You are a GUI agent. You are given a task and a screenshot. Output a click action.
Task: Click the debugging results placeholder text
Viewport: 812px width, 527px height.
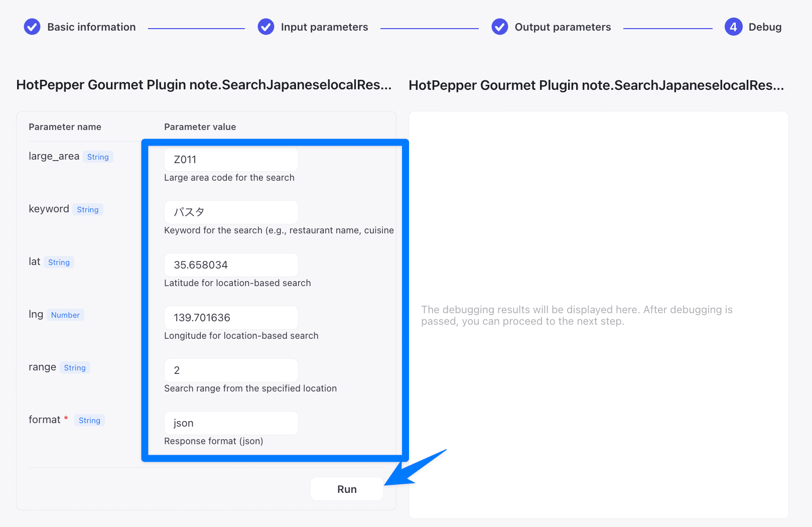577,315
